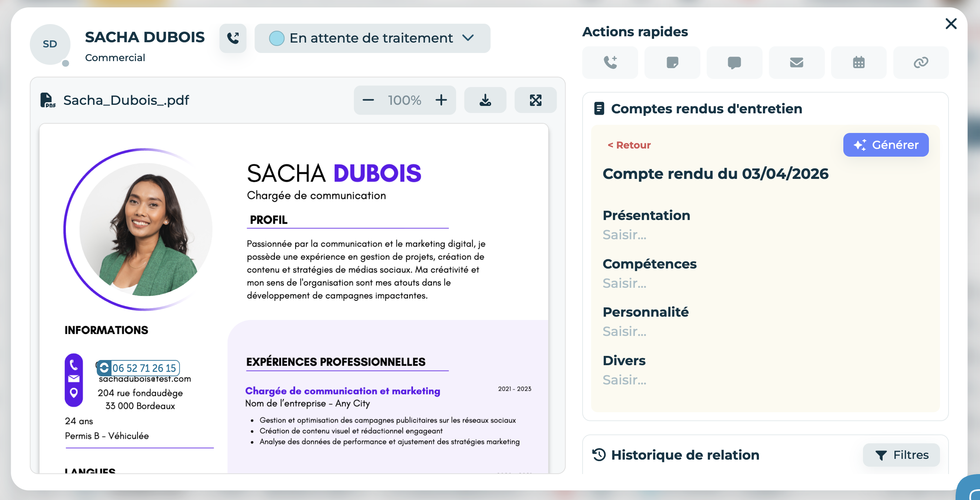This screenshot has height=500, width=980.
Task: Click the Présentation input field
Action: (x=624, y=235)
